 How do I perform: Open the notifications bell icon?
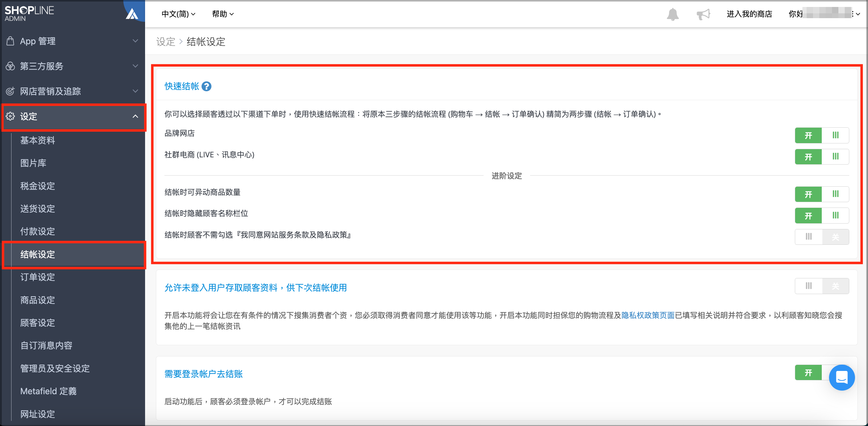pos(672,14)
